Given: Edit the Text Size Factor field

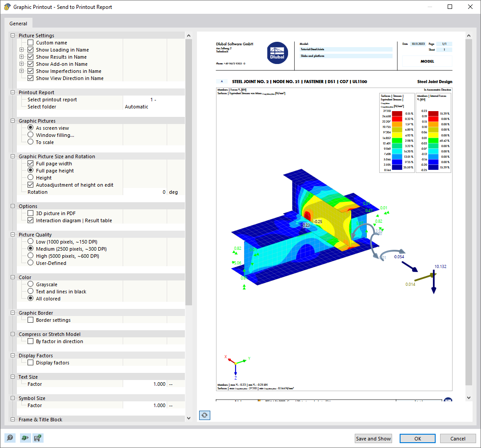Looking at the screenshot, I should click(x=145, y=384).
